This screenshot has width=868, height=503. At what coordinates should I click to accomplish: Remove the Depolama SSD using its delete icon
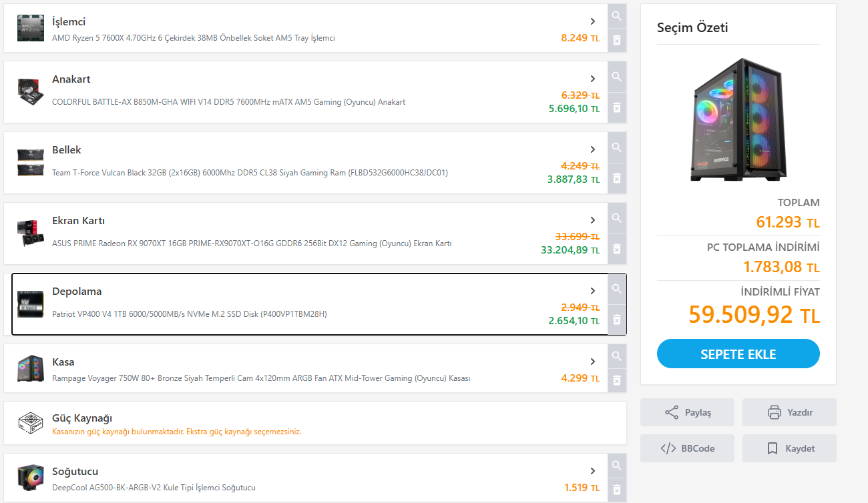[x=617, y=320]
